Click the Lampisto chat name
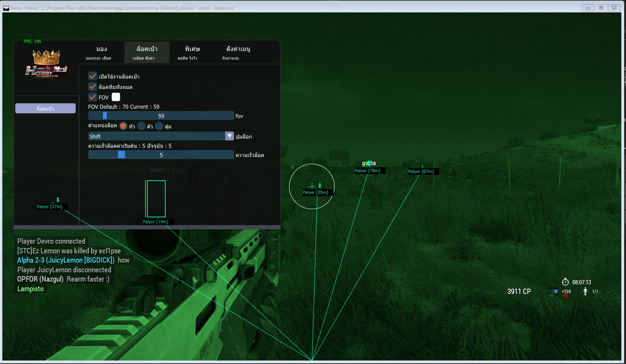This screenshot has width=626, height=364. coord(31,289)
